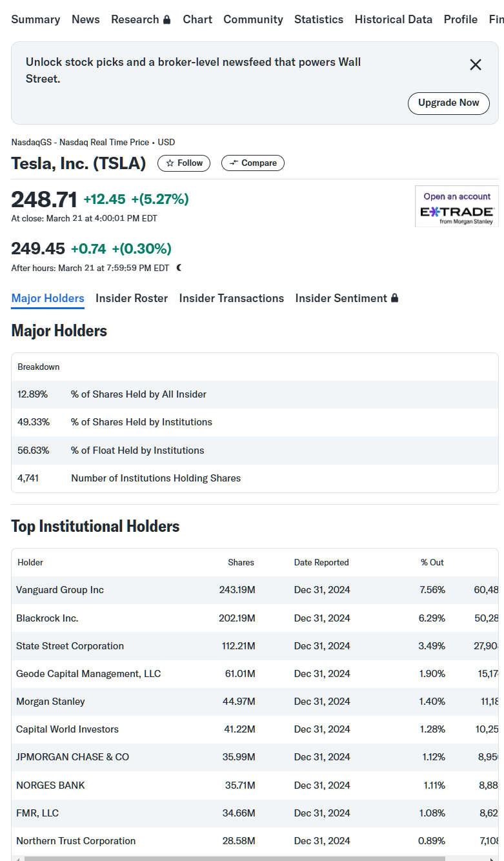Open the E*TRADE advertisement

[457, 207]
